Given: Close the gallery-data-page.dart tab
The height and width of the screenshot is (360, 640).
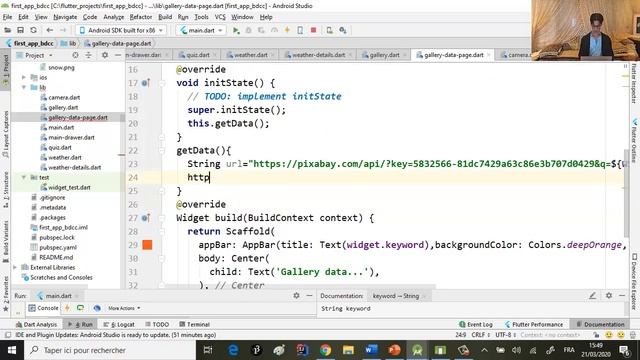Looking at the screenshot, I should (x=489, y=55).
